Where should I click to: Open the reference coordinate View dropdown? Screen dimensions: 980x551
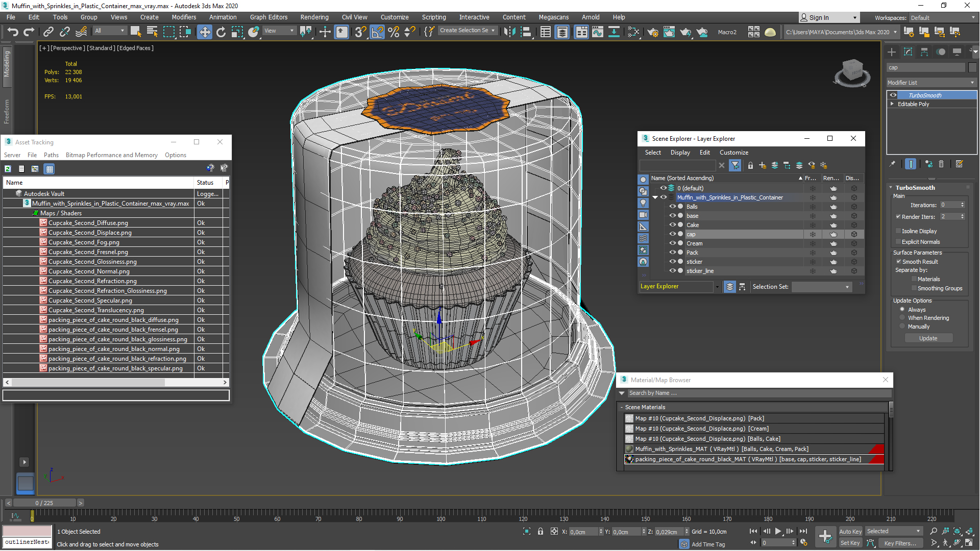(279, 31)
